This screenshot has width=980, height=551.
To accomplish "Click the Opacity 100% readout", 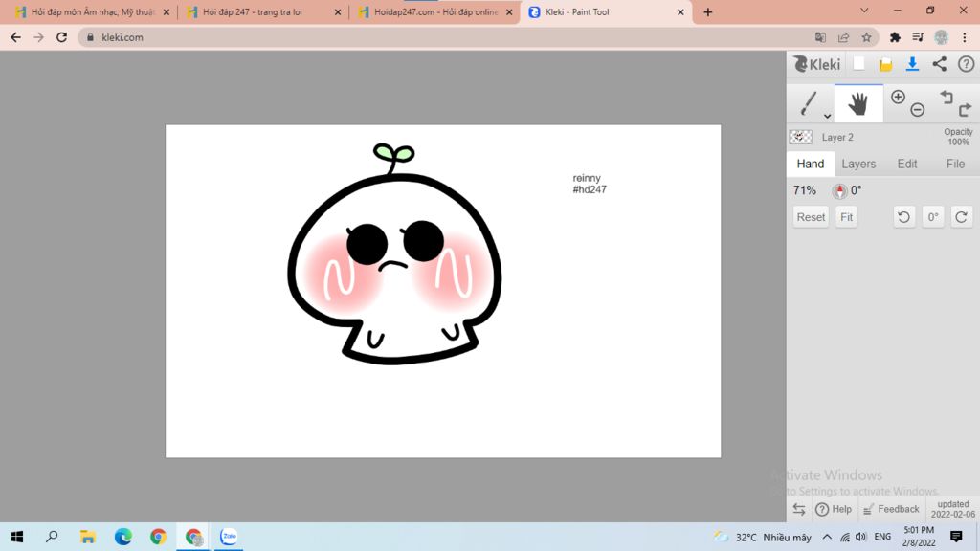I will click(958, 137).
